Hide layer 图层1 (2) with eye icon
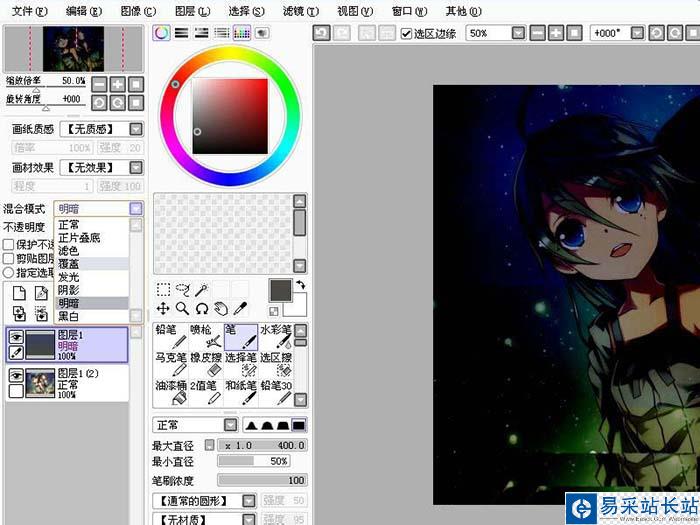700x525 pixels. (16, 375)
